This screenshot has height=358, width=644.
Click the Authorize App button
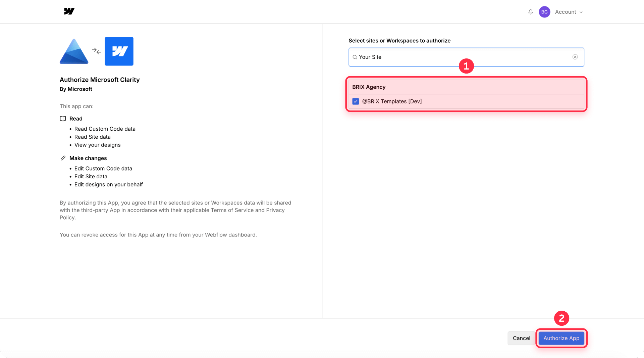coord(561,338)
